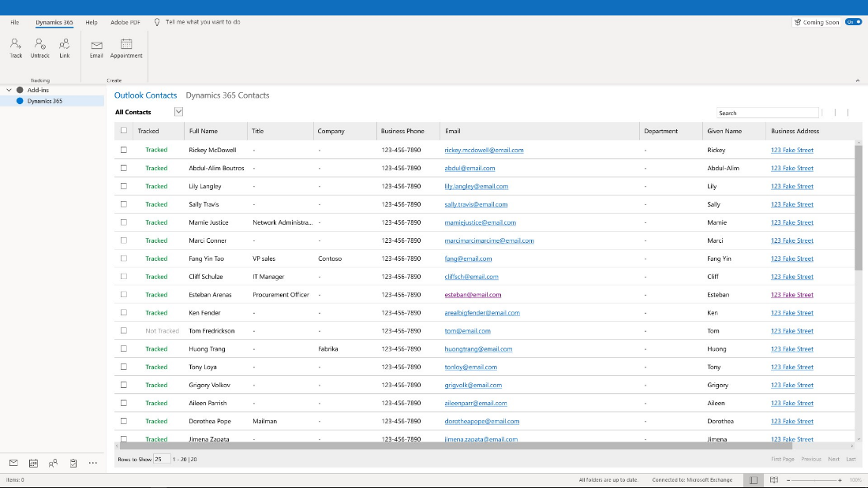This screenshot has height=488, width=868.
Task: Open Calendar from the bottom navigation icons
Action: click(32, 464)
